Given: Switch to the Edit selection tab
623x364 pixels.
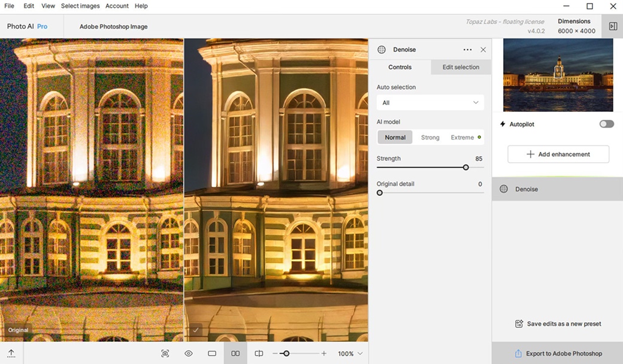Looking at the screenshot, I should pyautogui.click(x=461, y=67).
